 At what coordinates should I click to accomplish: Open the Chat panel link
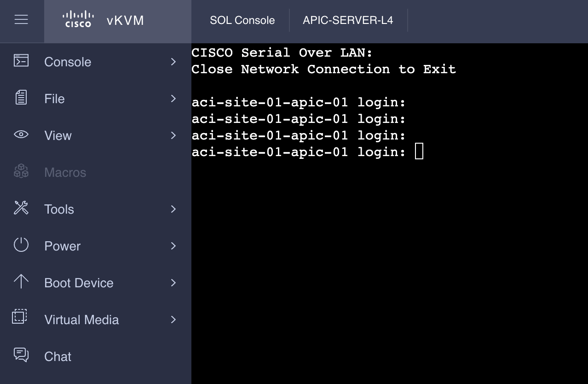(x=58, y=357)
